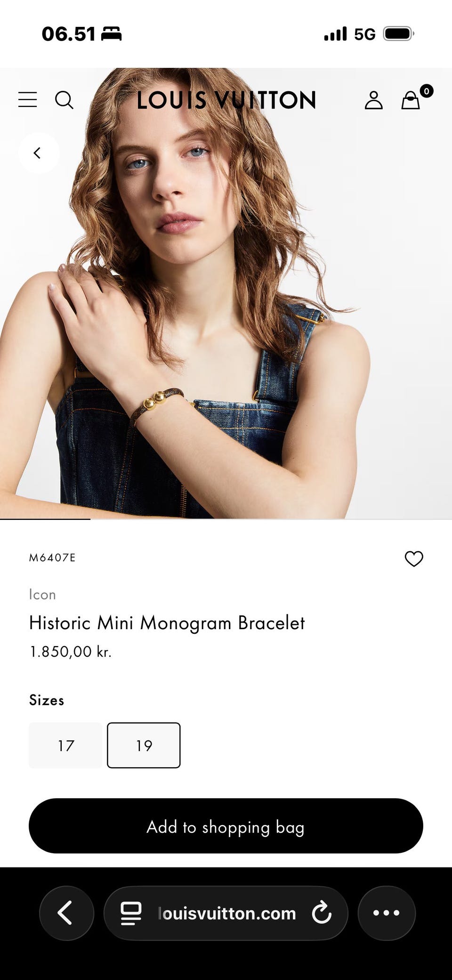The height and width of the screenshot is (980, 452).
Task: Tap the 5G battery status area
Action: click(369, 34)
